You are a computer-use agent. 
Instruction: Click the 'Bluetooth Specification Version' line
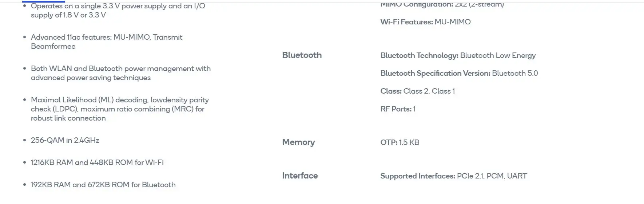459,73
